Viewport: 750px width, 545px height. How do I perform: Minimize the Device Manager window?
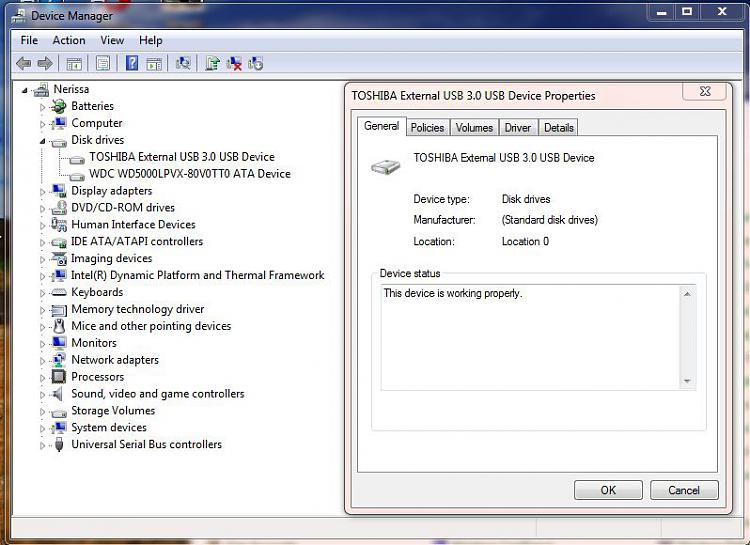coord(662,11)
